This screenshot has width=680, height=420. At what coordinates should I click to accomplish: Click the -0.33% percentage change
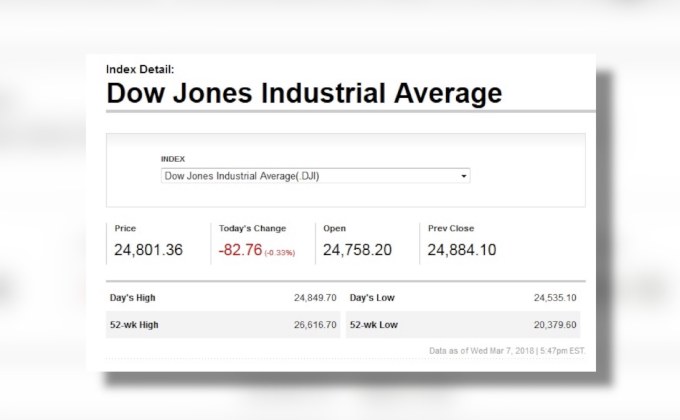(280, 252)
